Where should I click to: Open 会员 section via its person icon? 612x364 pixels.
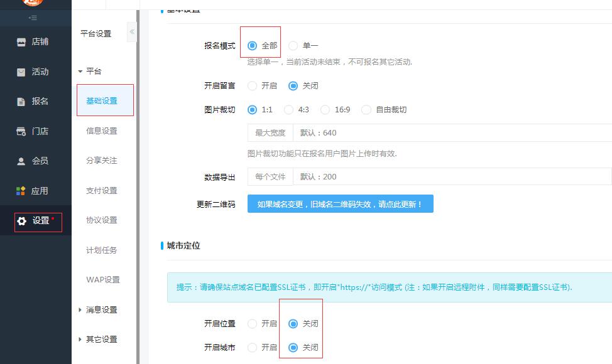point(21,161)
